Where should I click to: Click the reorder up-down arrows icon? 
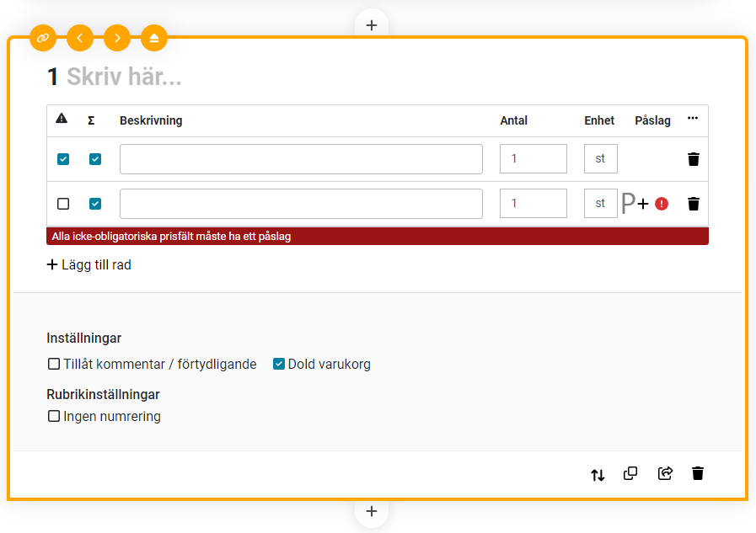(x=598, y=475)
